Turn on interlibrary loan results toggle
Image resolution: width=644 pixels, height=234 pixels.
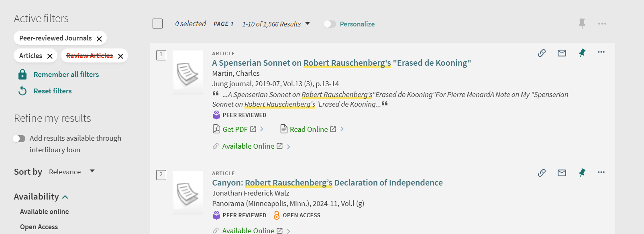[x=19, y=139]
